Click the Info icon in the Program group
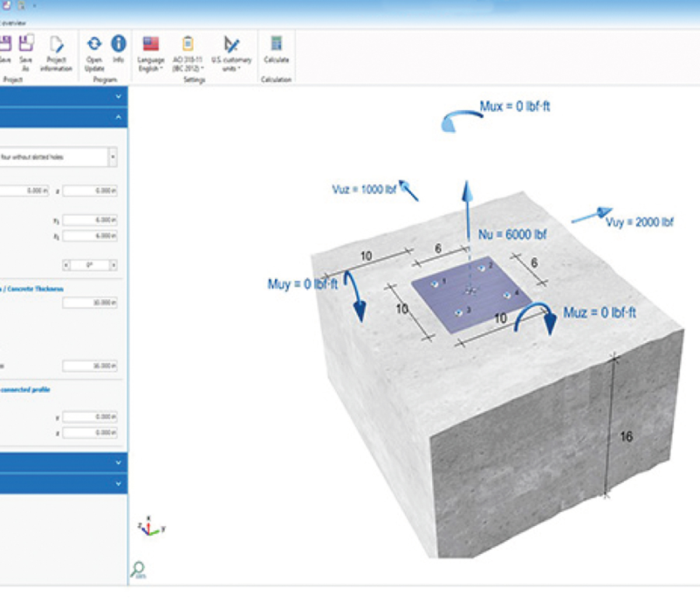Viewport: 700px width, 601px height. (118, 42)
